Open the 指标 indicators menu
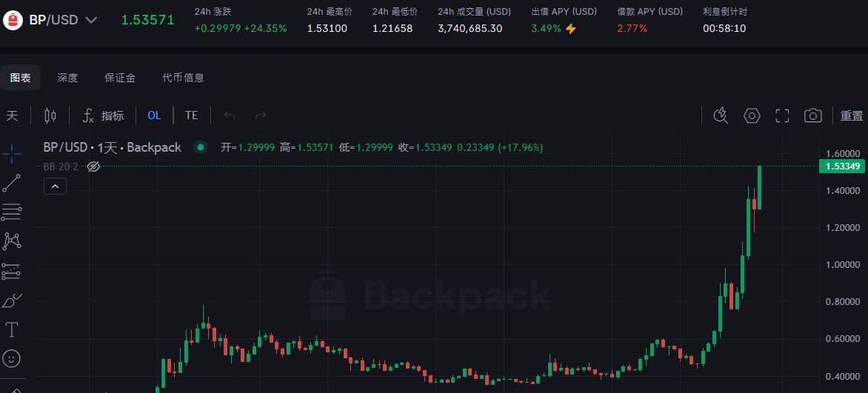This screenshot has width=868, height=393. [104, 115]
